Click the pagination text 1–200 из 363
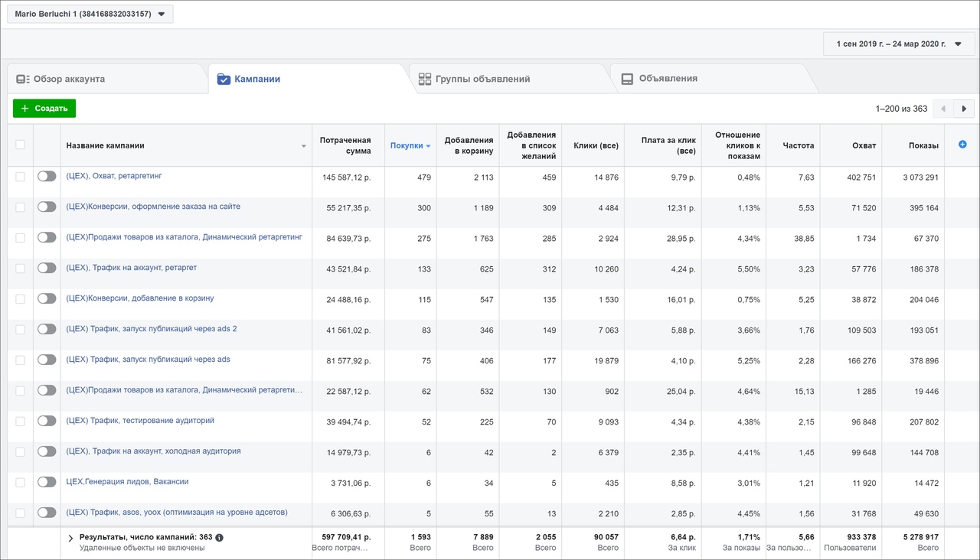 click(x=901, y=109)
